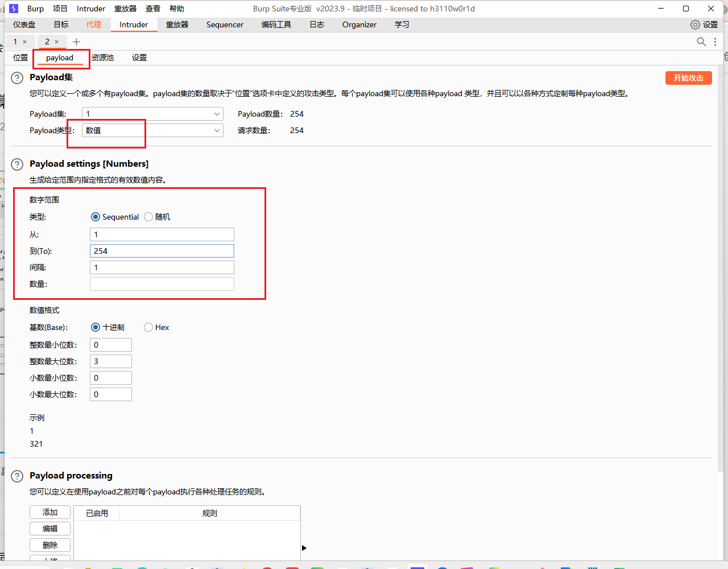This screenshot has width=728, height=569.
Task: Select Hex base option
Action: 148,327
